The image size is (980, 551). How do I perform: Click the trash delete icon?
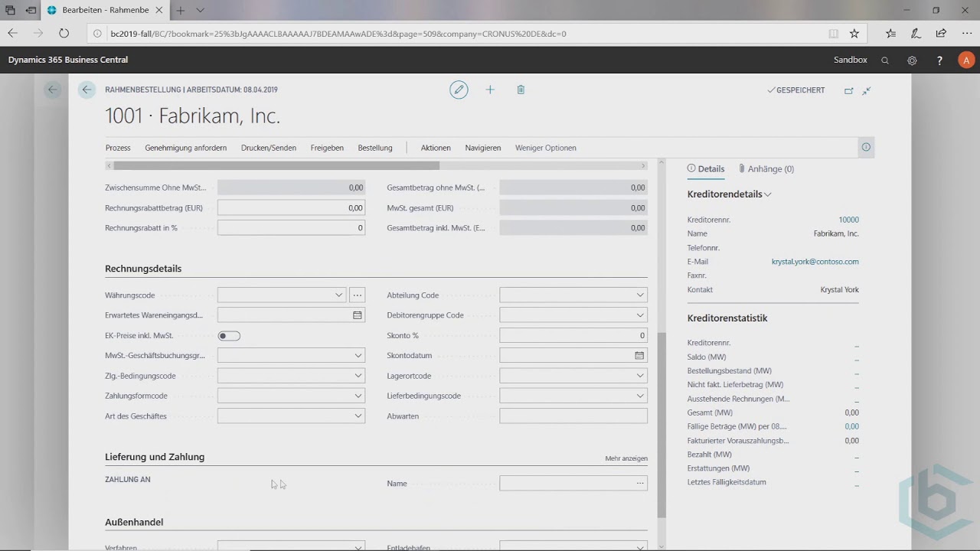(521, 90)
